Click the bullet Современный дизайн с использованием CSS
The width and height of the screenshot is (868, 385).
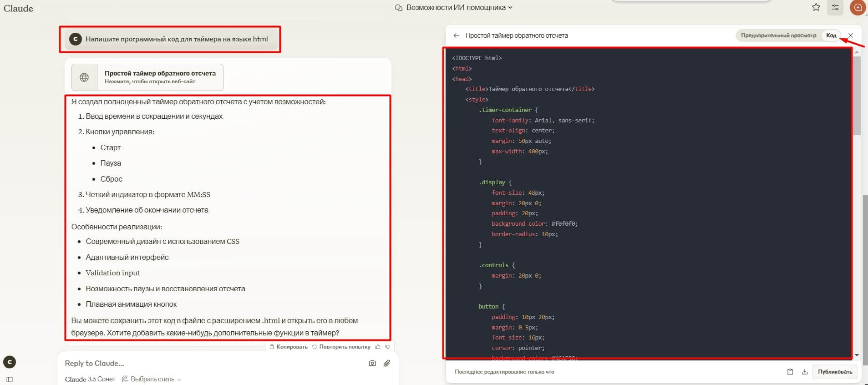tap(162, 242)
